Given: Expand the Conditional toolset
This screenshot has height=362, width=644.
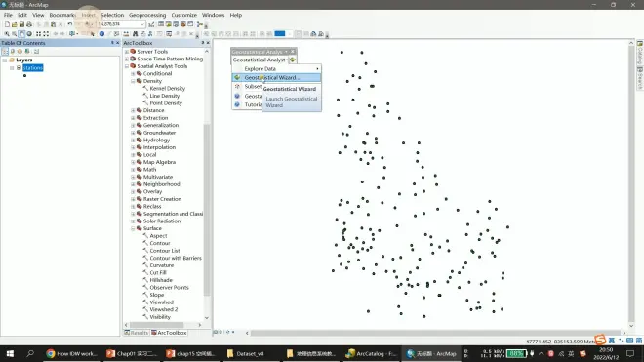Looking at the screenshot, I should coord(133,74).
